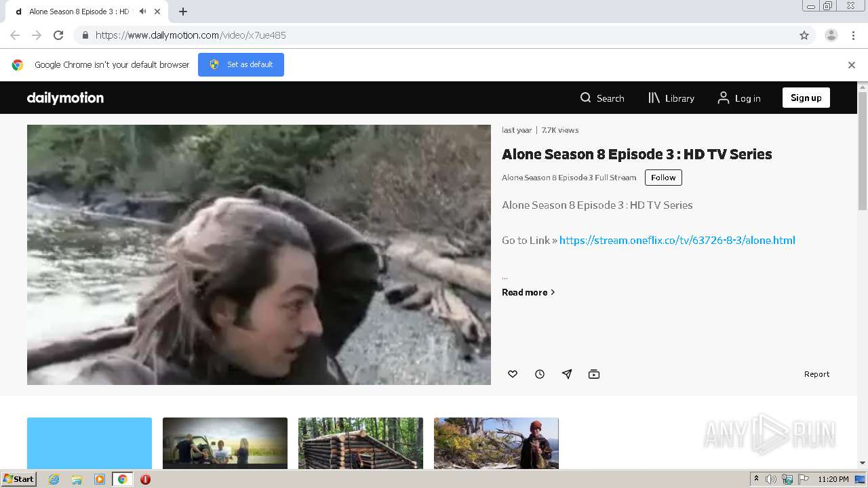Open the network tray icon
The image size is (868, 488).
coord(787,479)
